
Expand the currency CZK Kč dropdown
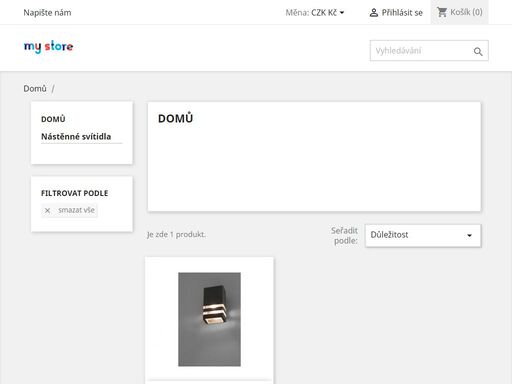[x=328, y=13]
